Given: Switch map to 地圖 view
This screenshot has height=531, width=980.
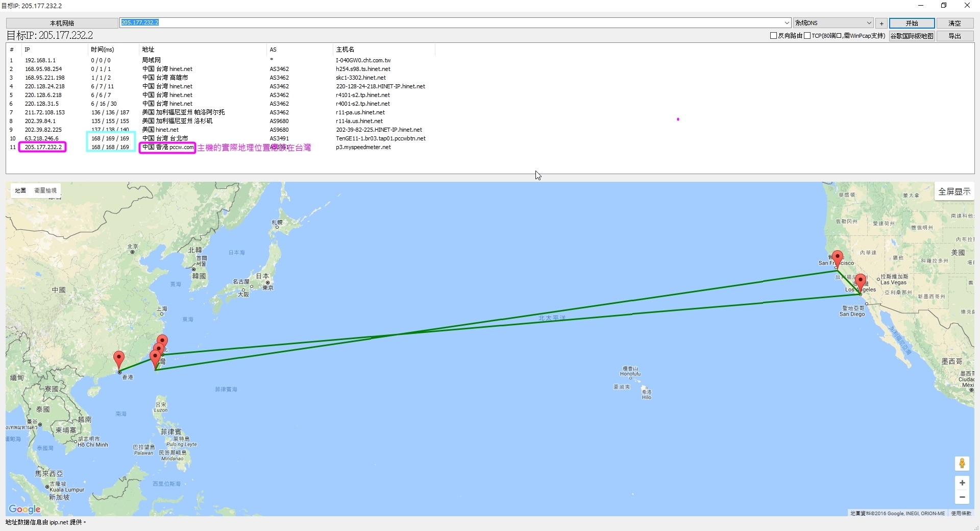Looking at the screenshot, I should [20, 190].
